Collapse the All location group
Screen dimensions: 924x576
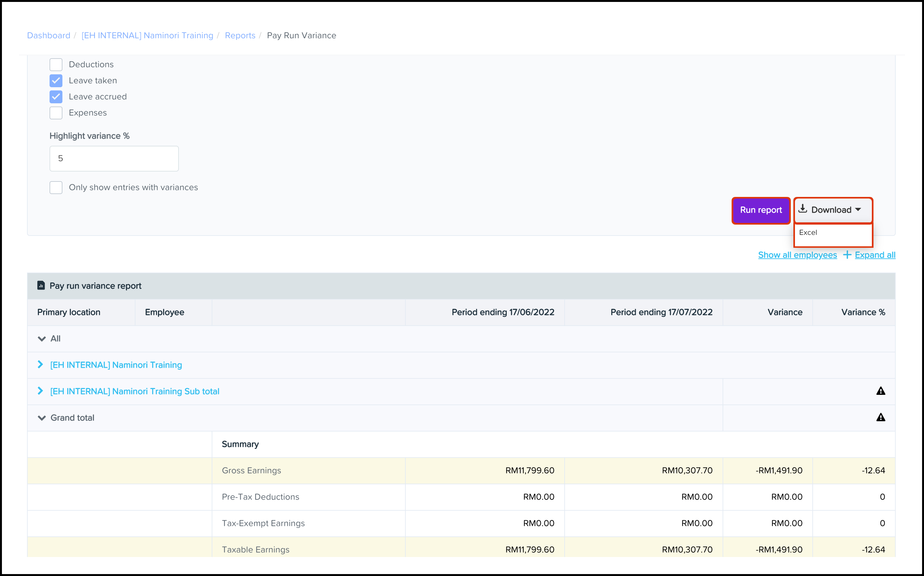click(42, 339)
